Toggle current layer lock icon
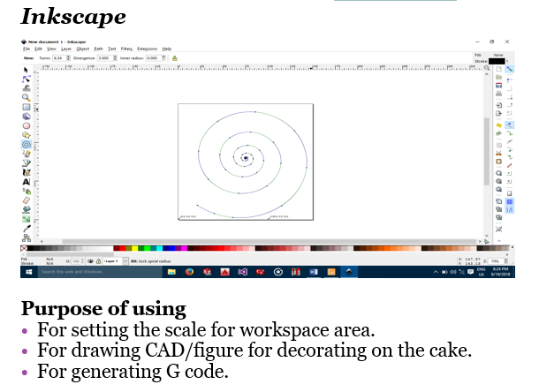The height and width of the screenshot is (392, 539). tap(98, 261)
